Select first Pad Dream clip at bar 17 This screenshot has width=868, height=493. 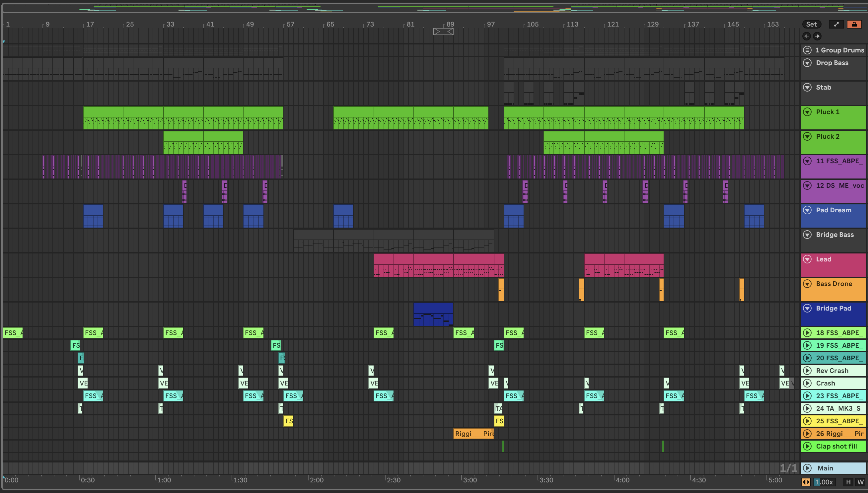pos(93,216)
